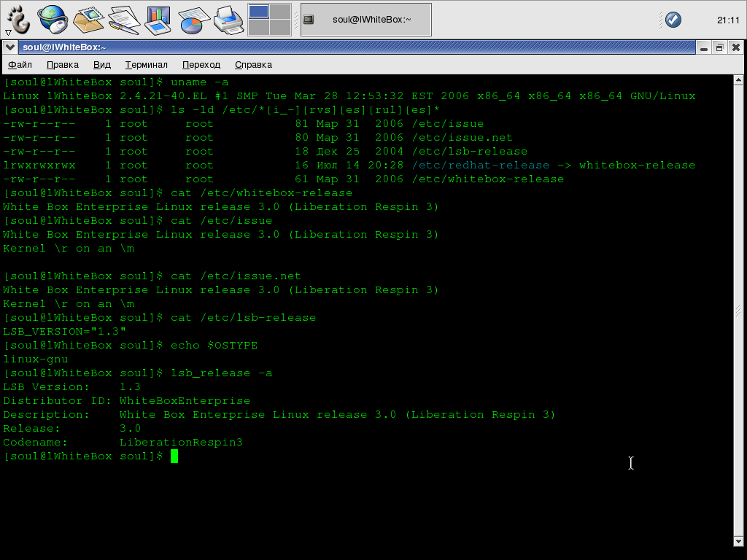
Task: Click the WhiteBoxEnterprise distributor ID value
Action: pyautogui.click(x=185, y=401)
